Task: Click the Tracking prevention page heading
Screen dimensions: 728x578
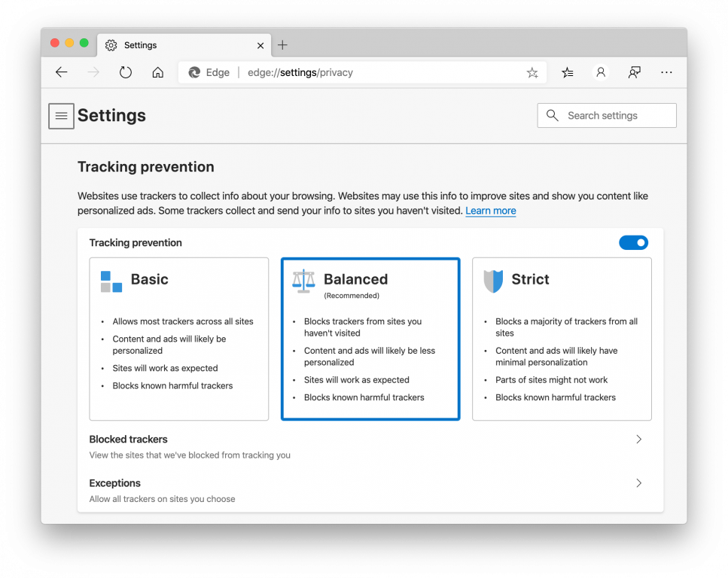Action: pos(146,166)
